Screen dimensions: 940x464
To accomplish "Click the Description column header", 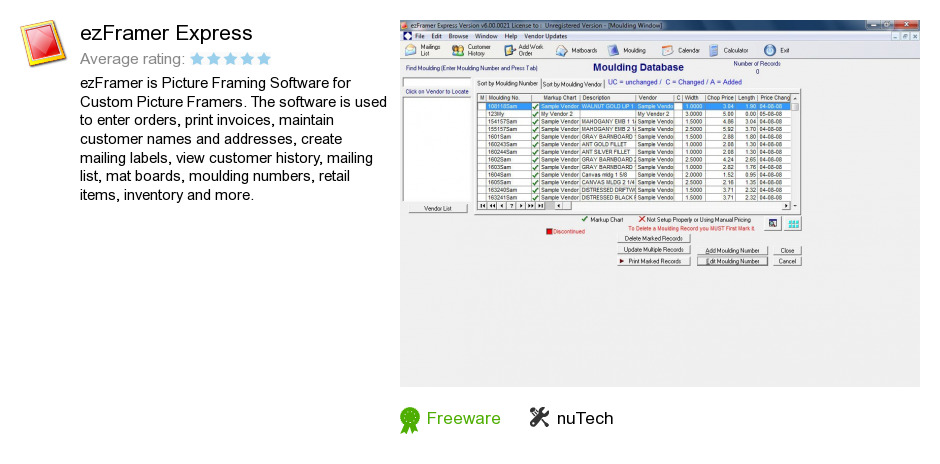I will [x=608, y=98].
